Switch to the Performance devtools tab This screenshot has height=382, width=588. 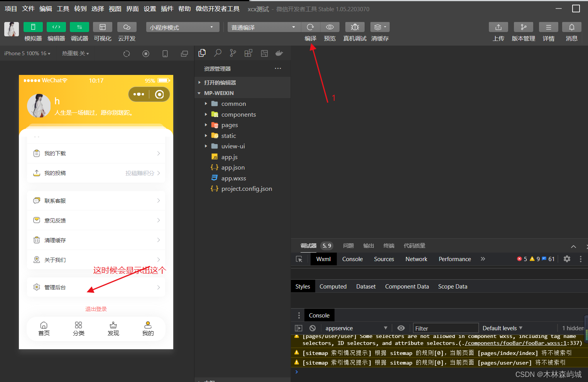point(455,259)
